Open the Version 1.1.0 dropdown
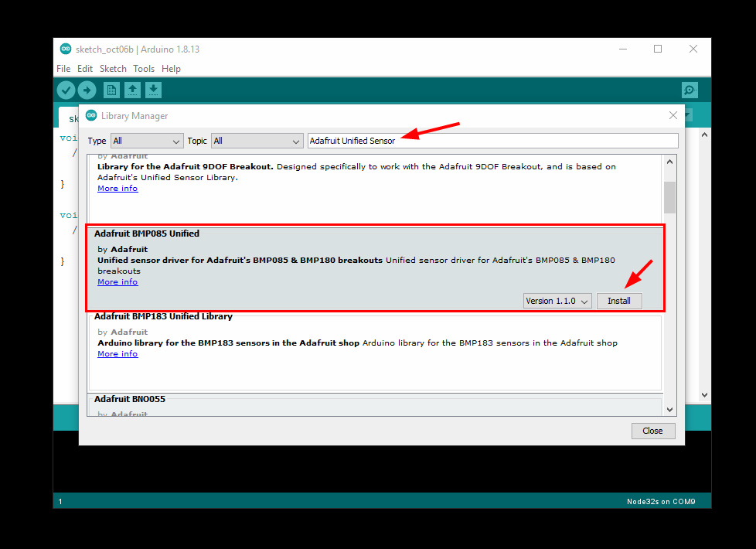 tap(557, 301)
